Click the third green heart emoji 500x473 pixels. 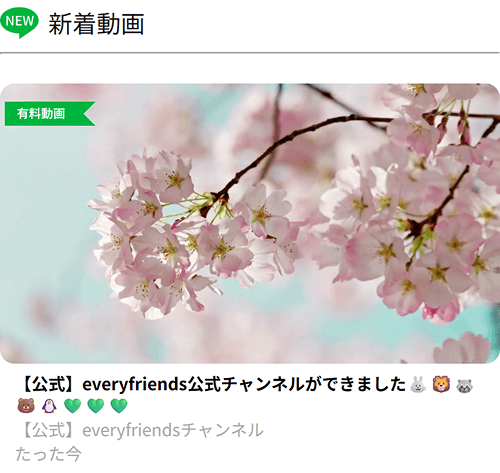point(119,406)
